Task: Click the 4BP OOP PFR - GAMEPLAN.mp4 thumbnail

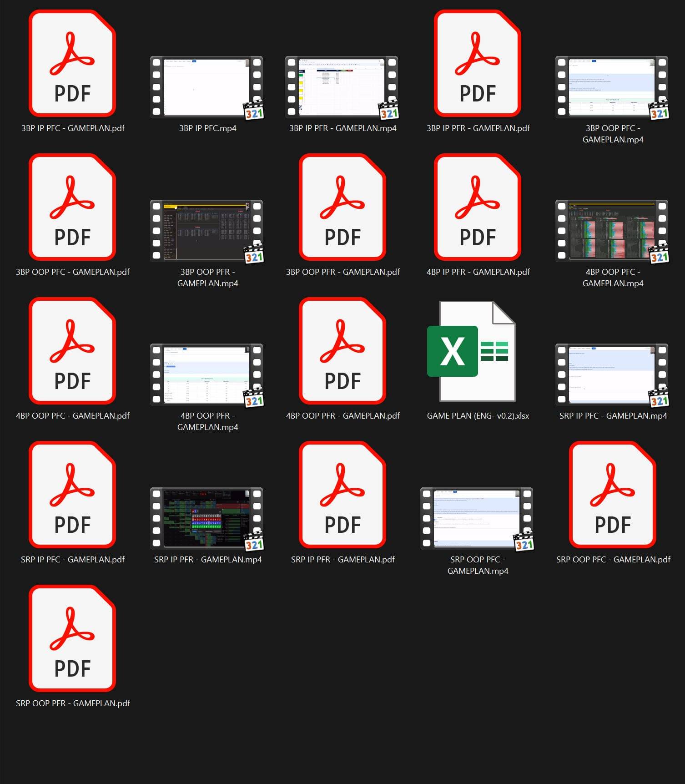Action: point(207,374)
